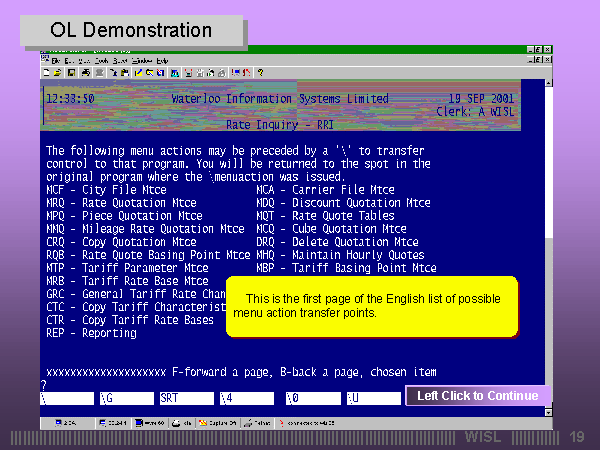Close the outer application window
The width and height of the screenshot is (600, 450).
pyautogui.click(x=547, y=49)
